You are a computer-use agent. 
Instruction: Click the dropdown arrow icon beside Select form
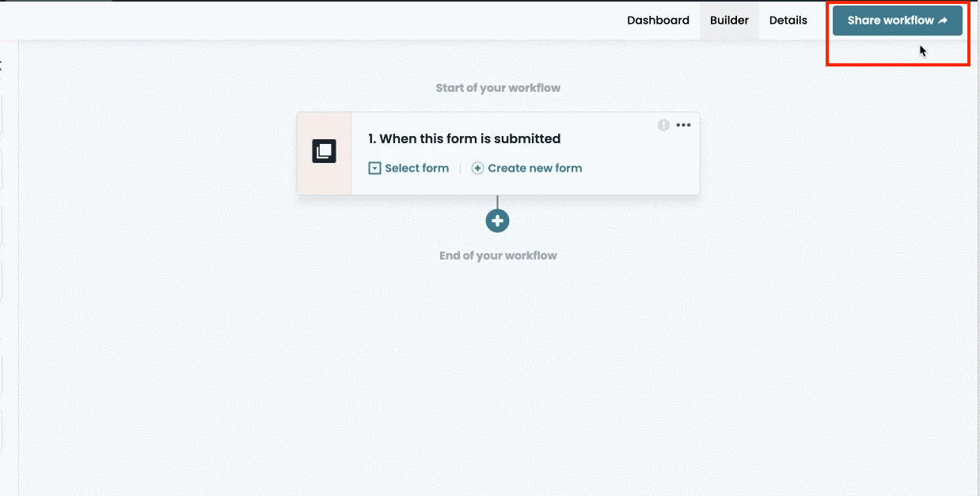[x=375, y=168]
